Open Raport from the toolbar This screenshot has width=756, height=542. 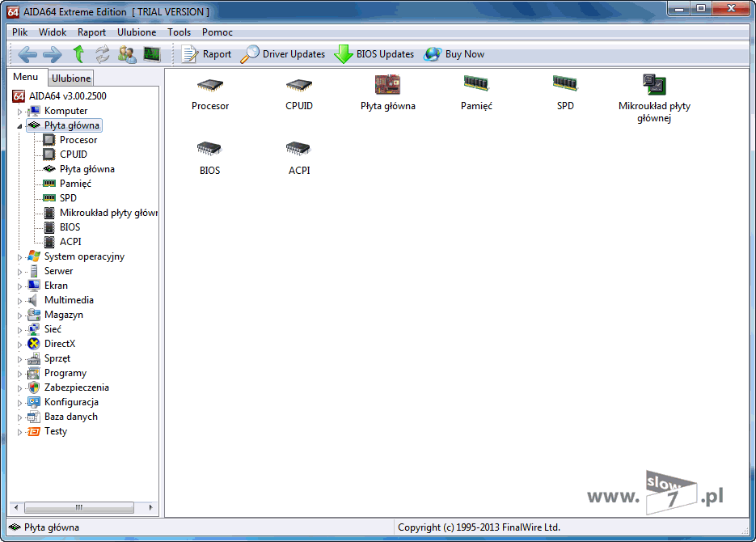click(x=206, y=54)
